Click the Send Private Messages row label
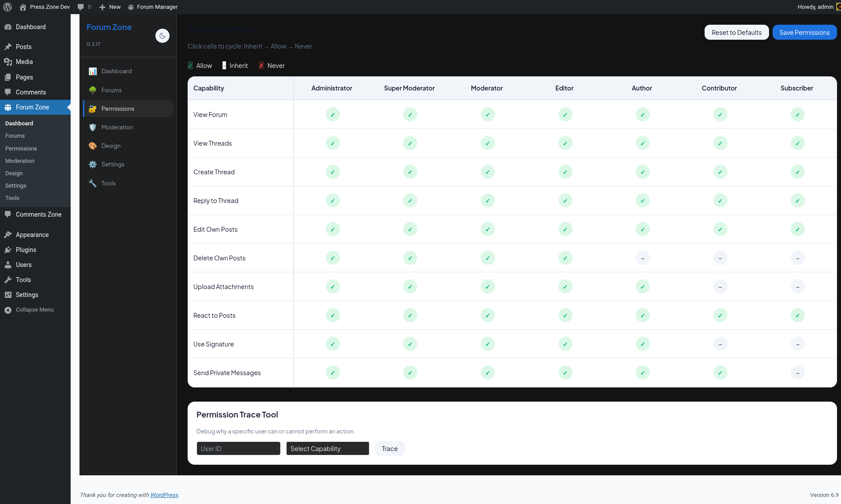 [x=227, y=373]
